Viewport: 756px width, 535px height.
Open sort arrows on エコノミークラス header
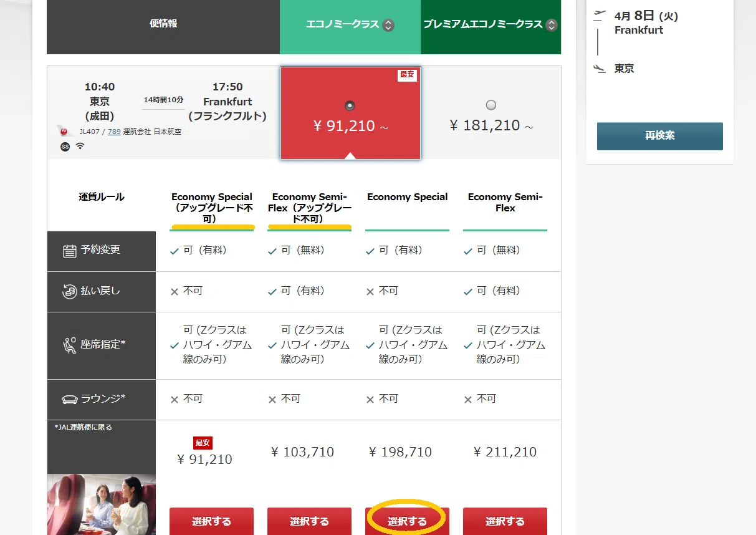click(388, 25)
